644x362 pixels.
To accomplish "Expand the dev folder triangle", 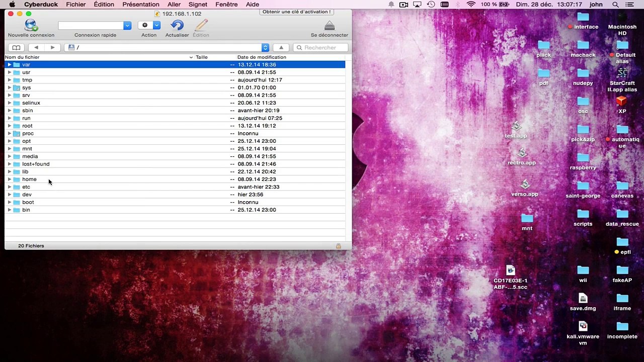I will coord(10,195).
